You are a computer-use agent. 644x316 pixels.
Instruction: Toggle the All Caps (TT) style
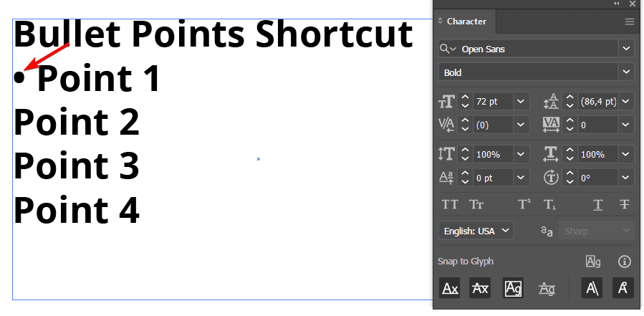click(x=450, y=204)
